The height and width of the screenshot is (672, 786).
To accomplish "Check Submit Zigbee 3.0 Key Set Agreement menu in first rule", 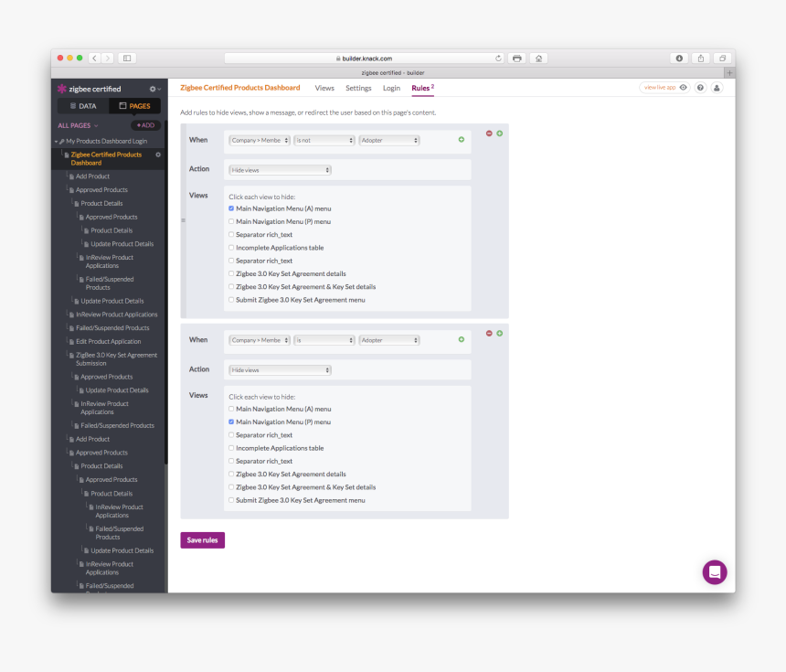I will (231, 300).
